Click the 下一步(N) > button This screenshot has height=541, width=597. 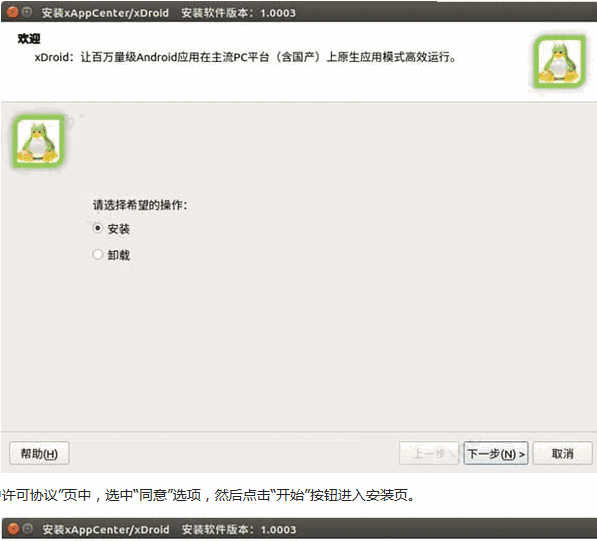(x=496, y=453)
